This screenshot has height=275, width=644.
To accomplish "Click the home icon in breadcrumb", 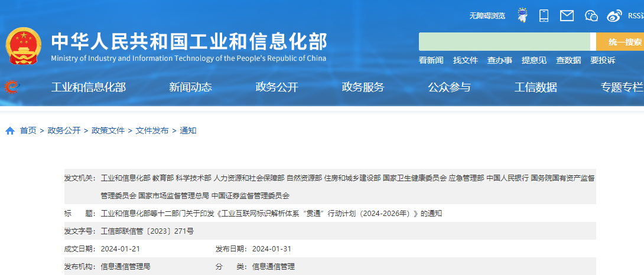I will click(10, 131).
